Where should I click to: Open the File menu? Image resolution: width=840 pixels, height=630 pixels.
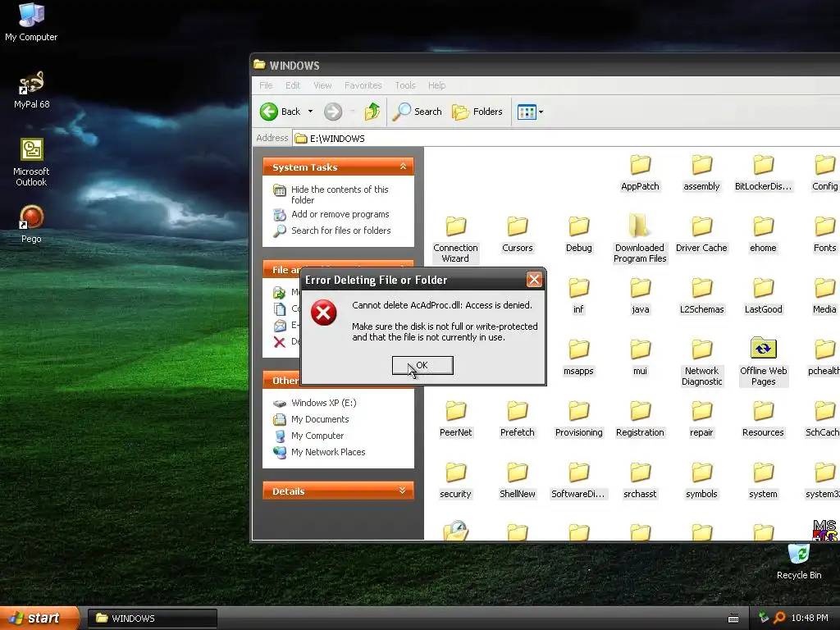click(266, 85)
